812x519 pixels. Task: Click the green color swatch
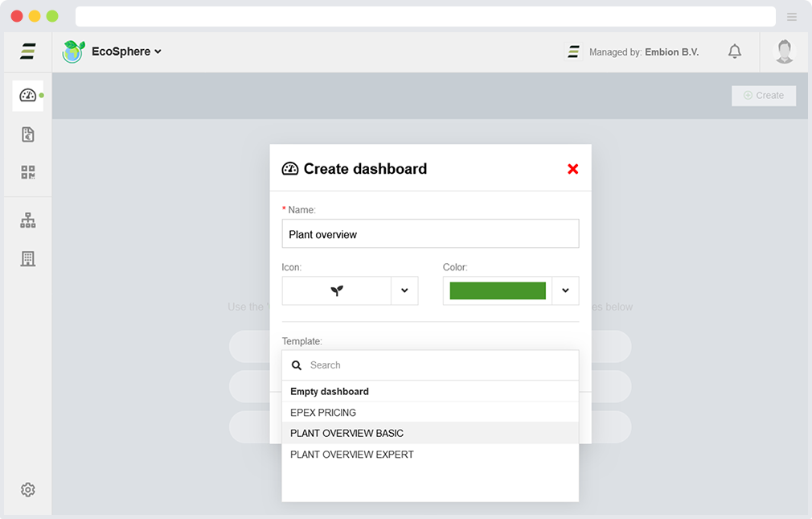pos(497,290)
